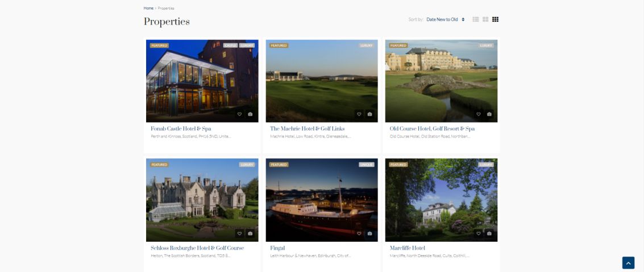Click Marcliffe Hotel garden thumbnail image

click(441, 200)
